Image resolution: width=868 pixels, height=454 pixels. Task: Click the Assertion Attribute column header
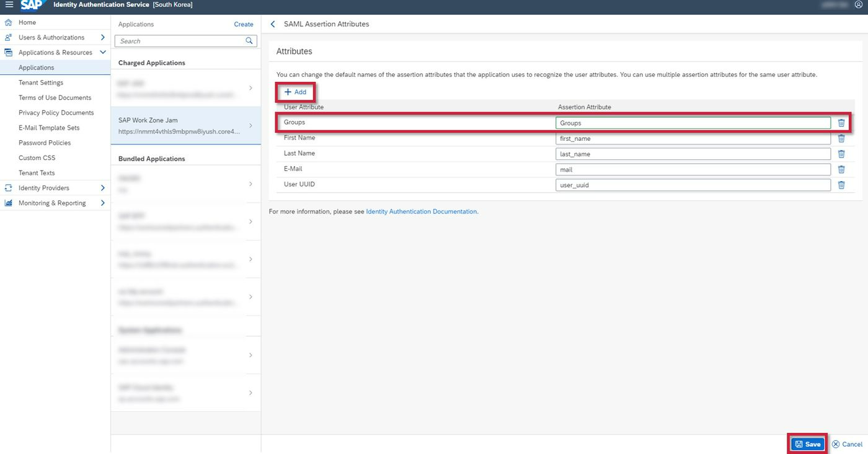585,107
